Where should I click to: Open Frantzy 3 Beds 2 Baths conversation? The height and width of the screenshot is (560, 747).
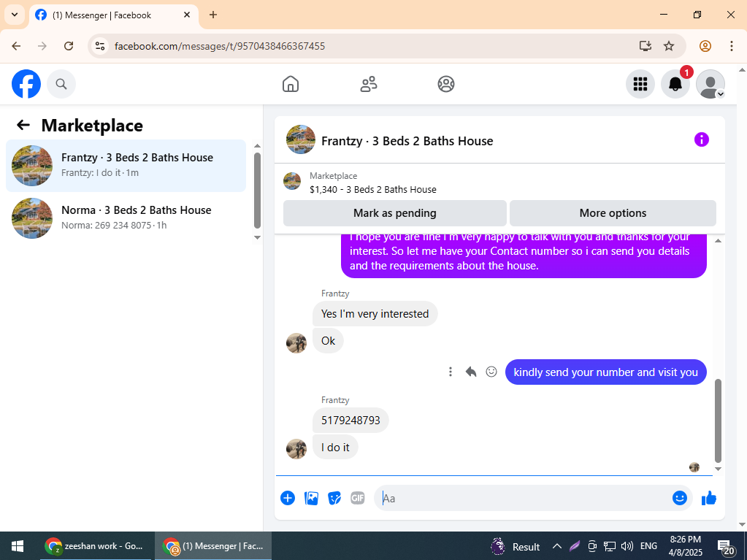coord(126,165)
